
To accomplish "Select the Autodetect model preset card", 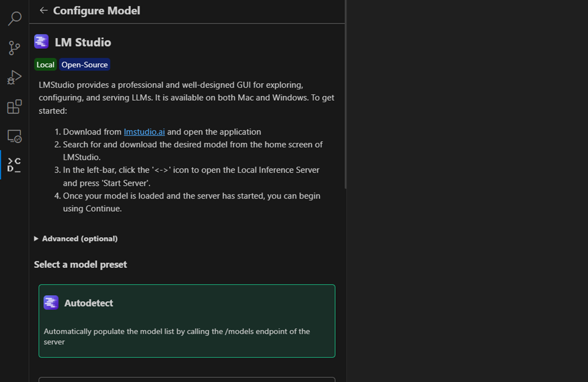I will 187,320.
